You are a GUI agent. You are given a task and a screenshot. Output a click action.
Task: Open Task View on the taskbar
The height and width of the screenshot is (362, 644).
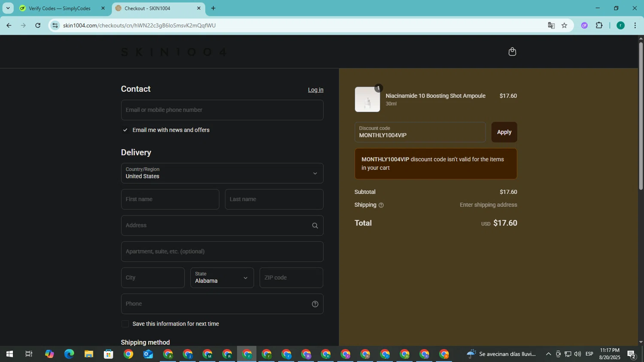point(29,354)
